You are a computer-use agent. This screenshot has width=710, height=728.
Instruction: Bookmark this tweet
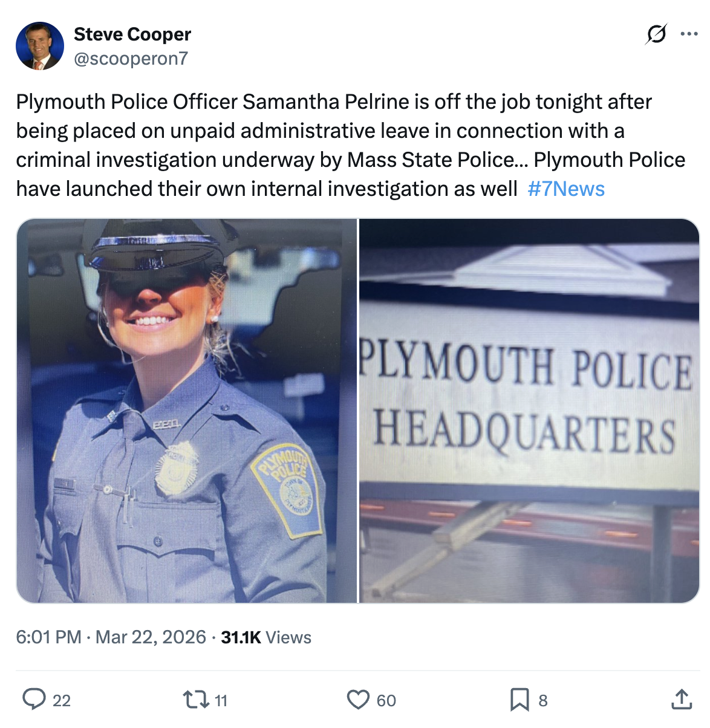(x=519, y=700)
